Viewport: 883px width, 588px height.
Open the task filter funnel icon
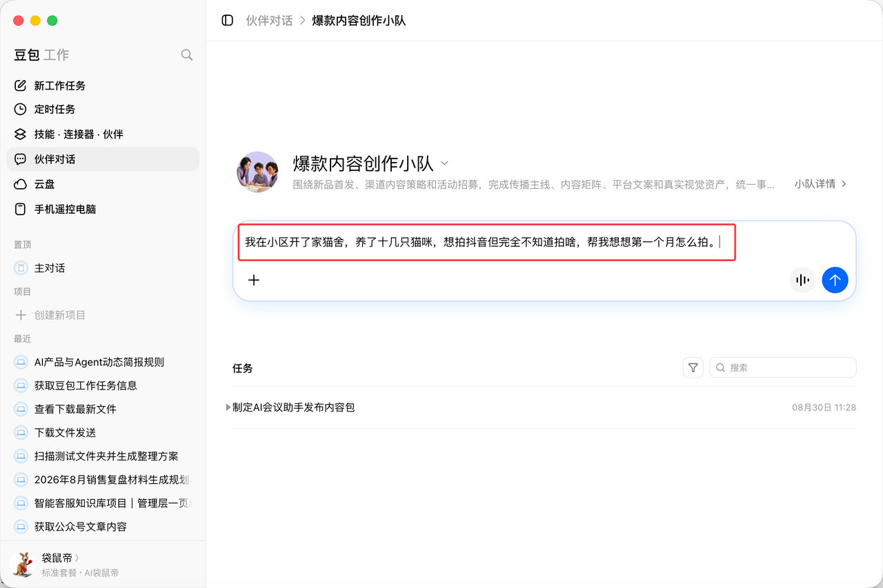pyautogui.click(x=693, y=367)
